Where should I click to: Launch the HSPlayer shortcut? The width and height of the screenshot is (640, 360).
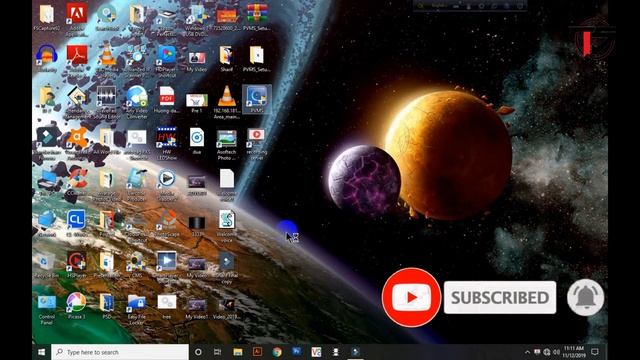click(76, 265)
